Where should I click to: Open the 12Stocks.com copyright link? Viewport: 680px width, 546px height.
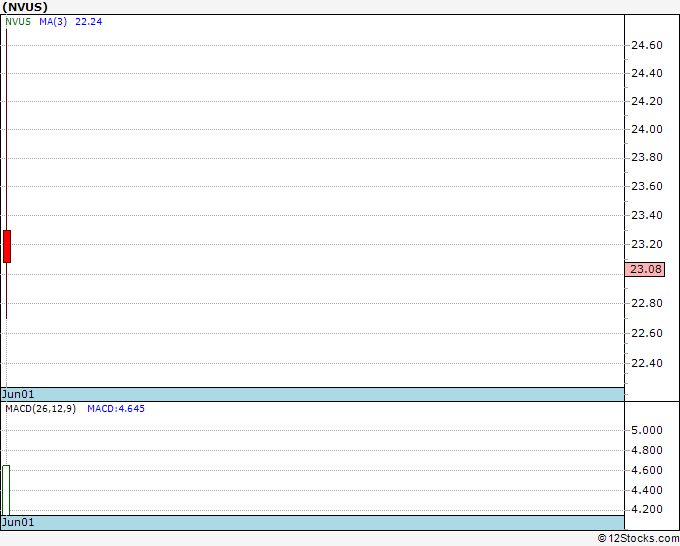[x=638, y=538]
